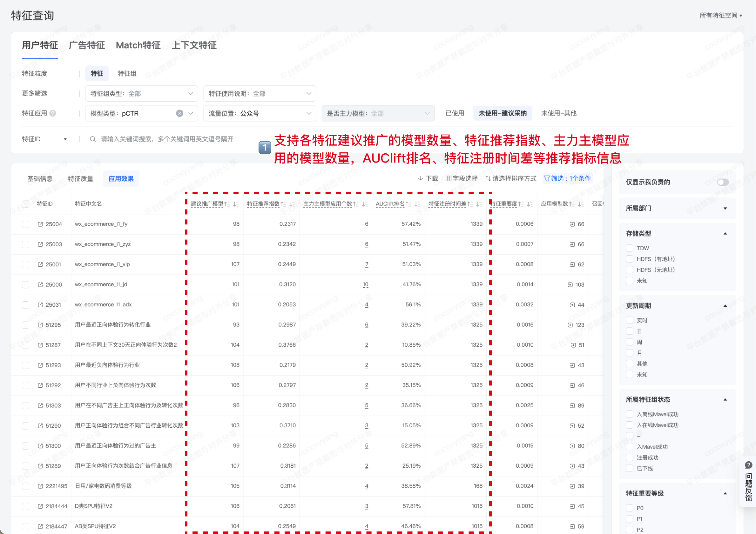Open the 问题反馈 help widget
756x534 pixels.
pyautogui.click(x=748, y=483)
